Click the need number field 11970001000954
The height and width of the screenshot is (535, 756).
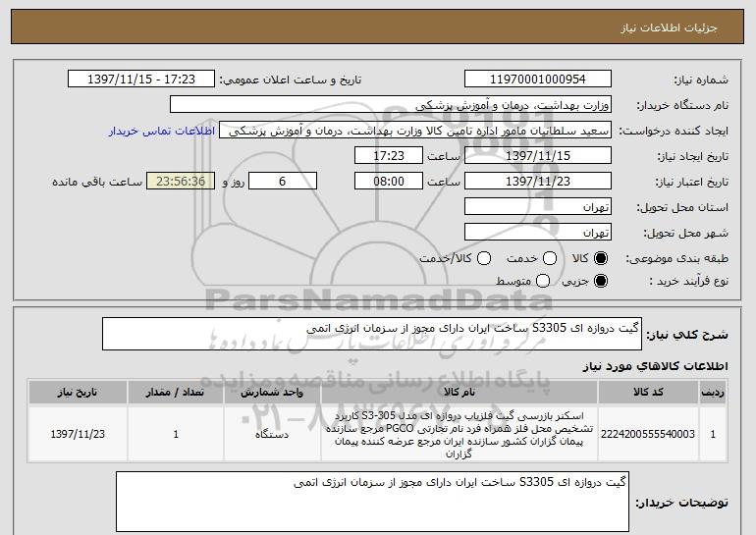click(x=538, y=80)
